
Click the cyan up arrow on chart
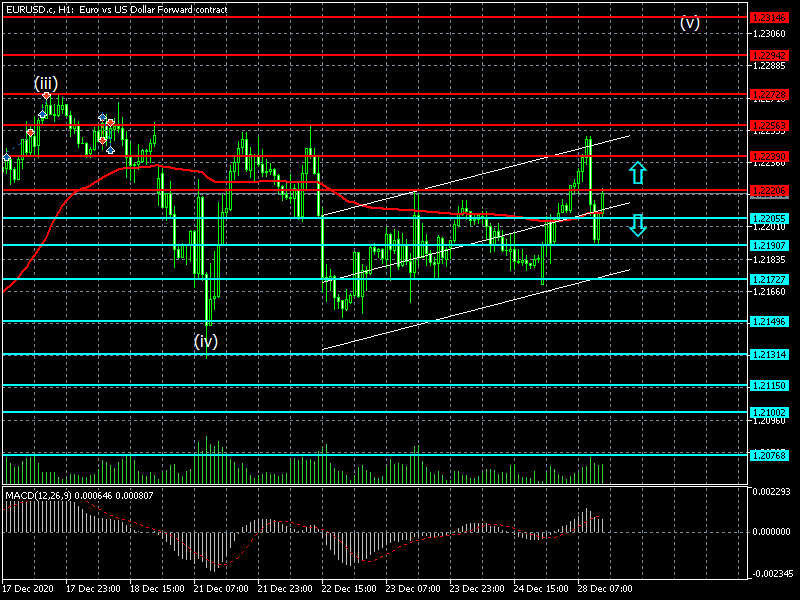(x=638, y=173)
